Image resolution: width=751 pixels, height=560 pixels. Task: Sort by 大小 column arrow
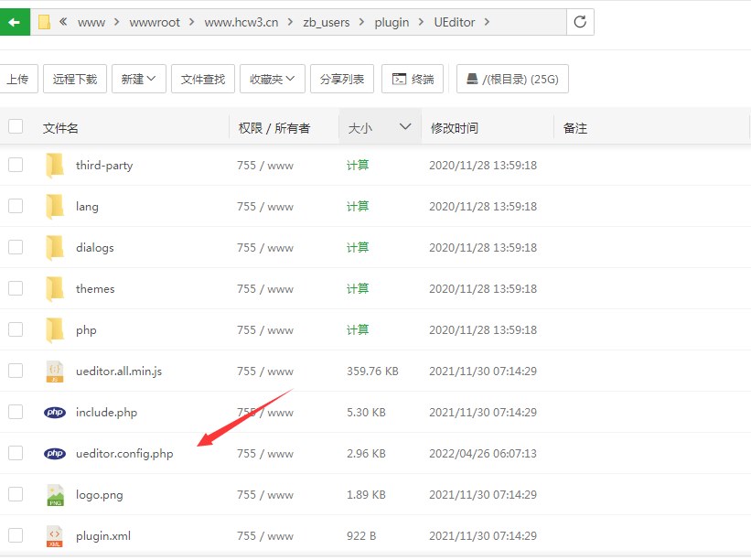(405, 127)
